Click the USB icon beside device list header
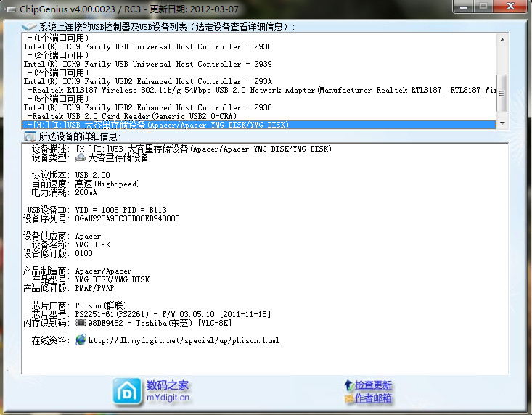Viewport: 532px width, 415px height. coord(30,26)
